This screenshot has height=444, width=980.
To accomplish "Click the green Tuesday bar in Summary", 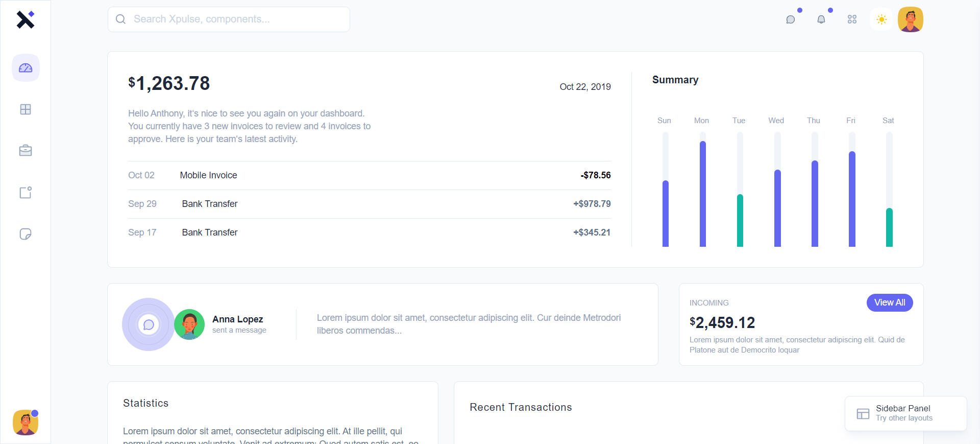I will (x=740, y=220).
